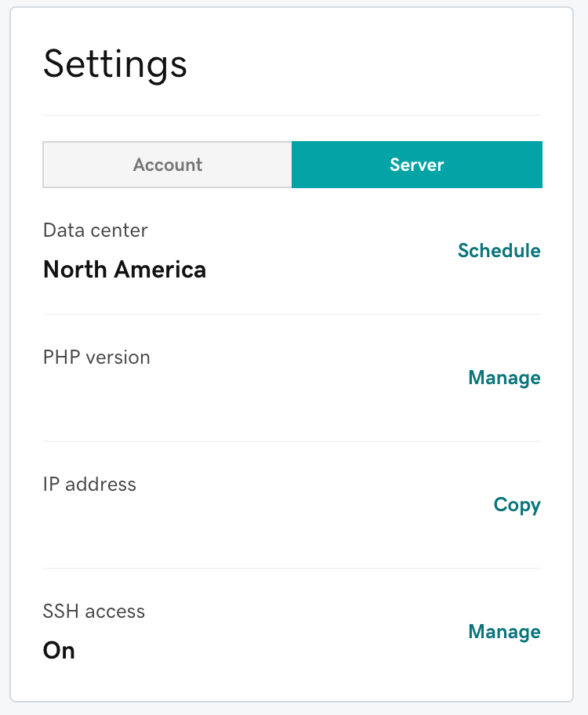Screen dimensions: 588x715
Task: Click Manage next to PHP version
Action: (x=504, y=378)
